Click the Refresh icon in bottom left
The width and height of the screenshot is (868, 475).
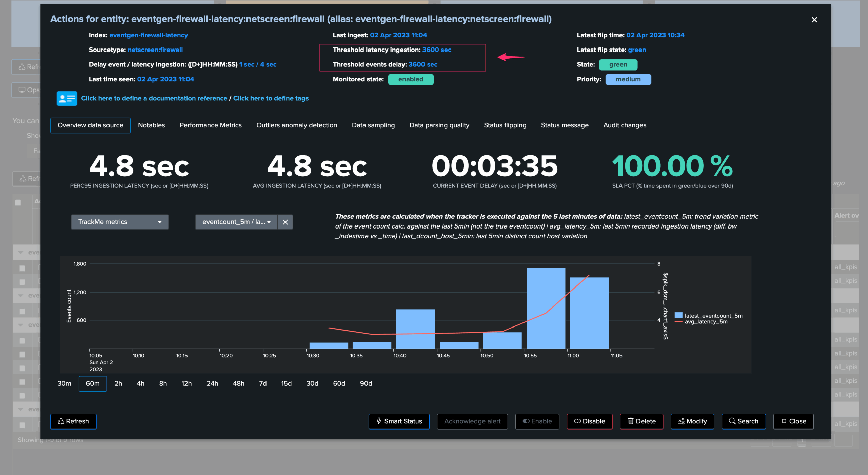point(61,421)
